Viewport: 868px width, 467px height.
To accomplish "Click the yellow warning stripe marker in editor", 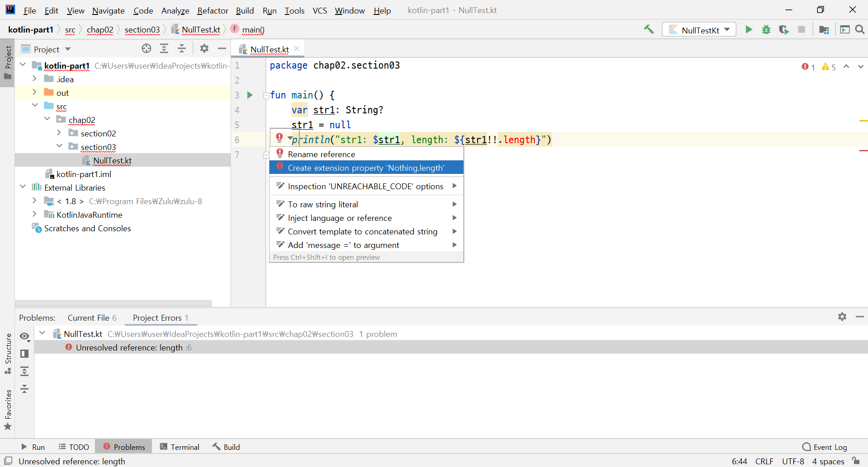I will (863, 121).
